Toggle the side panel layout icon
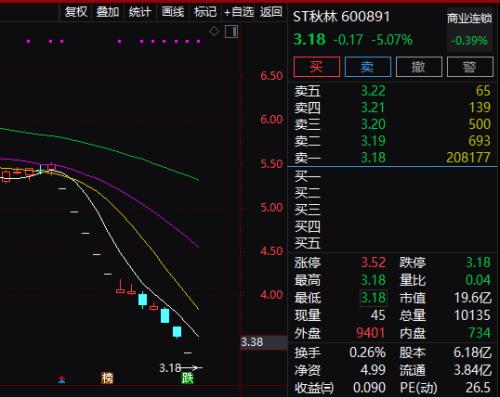Screen dimensions: 500x397 [x=231, y=32]
